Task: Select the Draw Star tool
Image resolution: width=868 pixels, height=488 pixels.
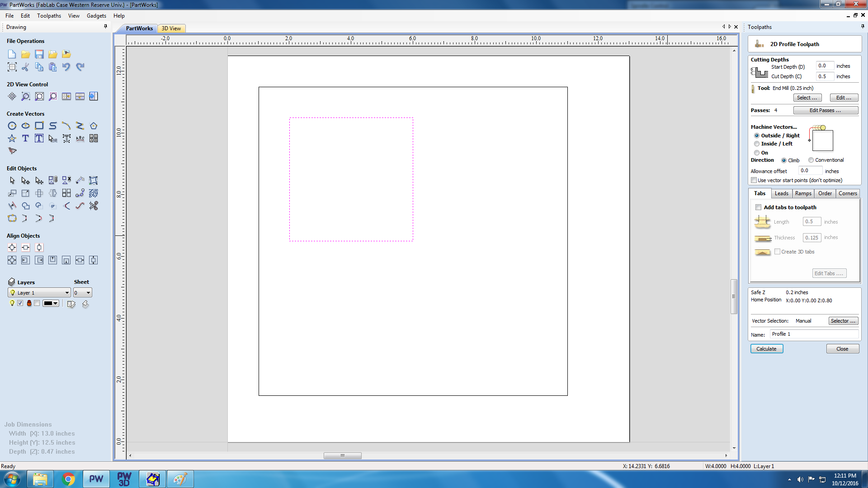Action: click(x=12, y=138)
